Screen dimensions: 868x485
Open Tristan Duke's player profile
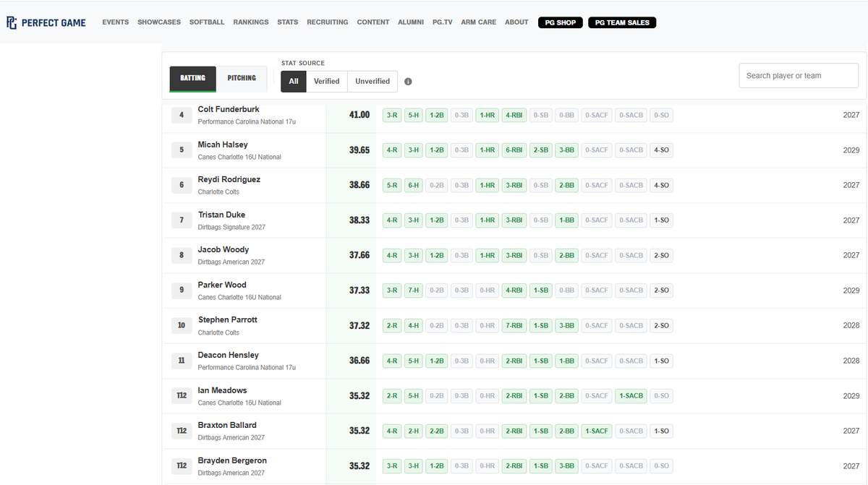[221, 215]
